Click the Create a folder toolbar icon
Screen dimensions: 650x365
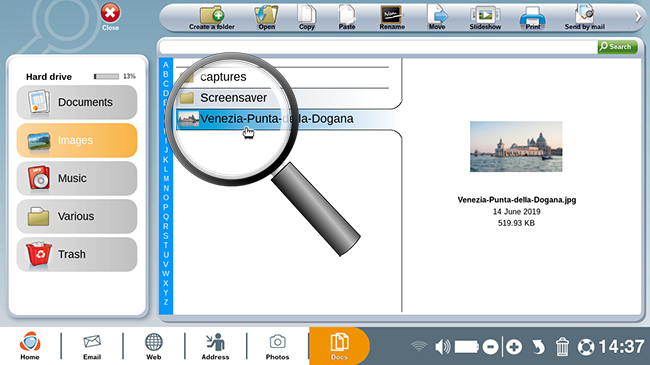click(x=212, y=18)
